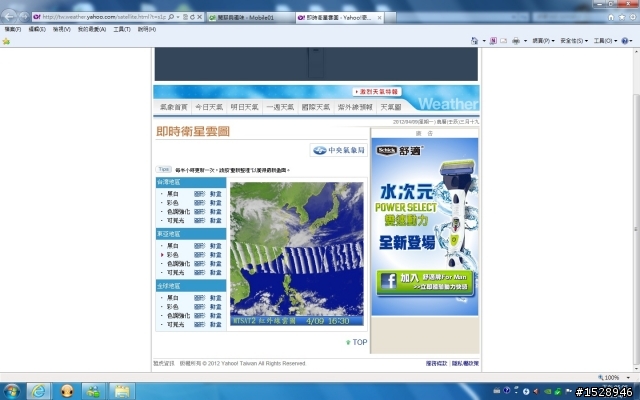Expand the address bar URL dropdown arrow
The width and height of the screenshot is (640, 400).
(178, 17)
